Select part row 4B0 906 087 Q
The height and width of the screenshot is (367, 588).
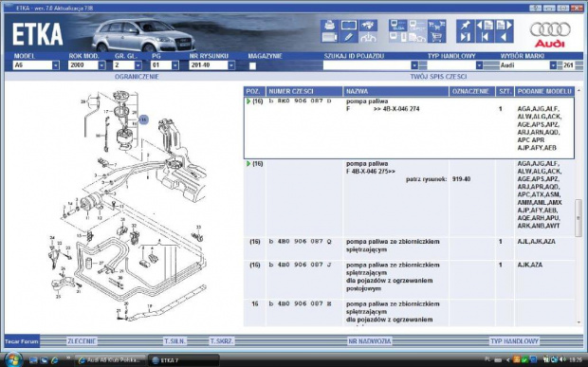(x=409, y=248)
